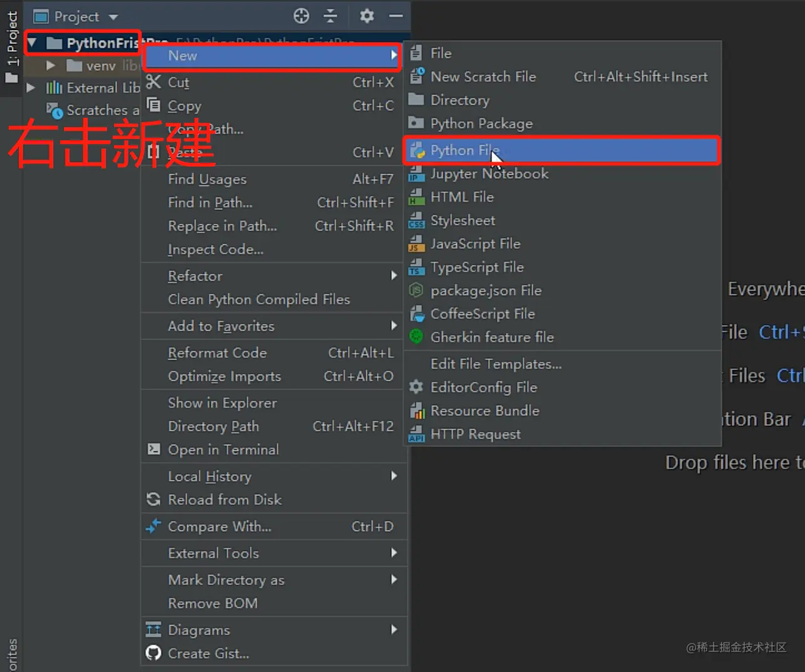
Task: Hide the Project panel with minus icon
Action: [x=396, y=16]
